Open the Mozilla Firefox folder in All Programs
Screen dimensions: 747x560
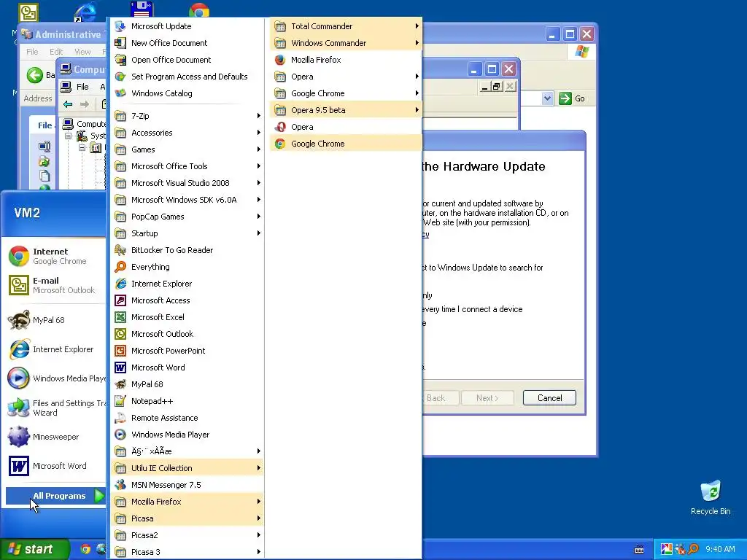click(187, 502)
